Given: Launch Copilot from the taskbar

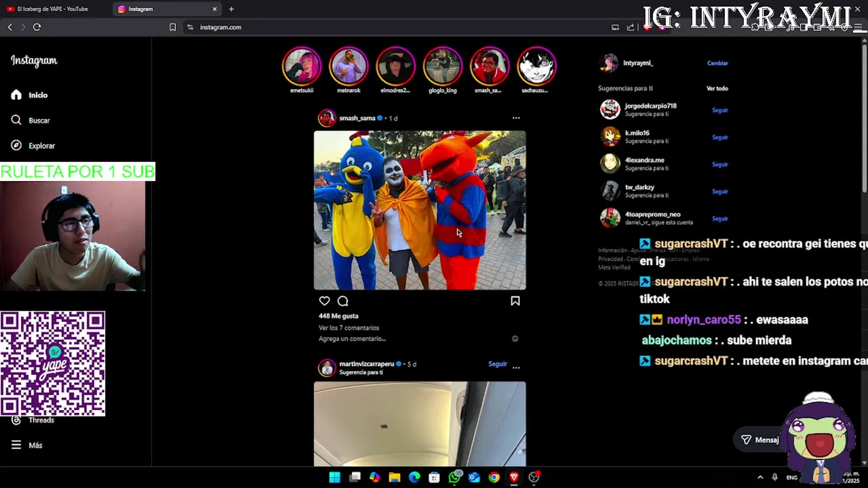Looking at the screenshot, I should 374,477.
